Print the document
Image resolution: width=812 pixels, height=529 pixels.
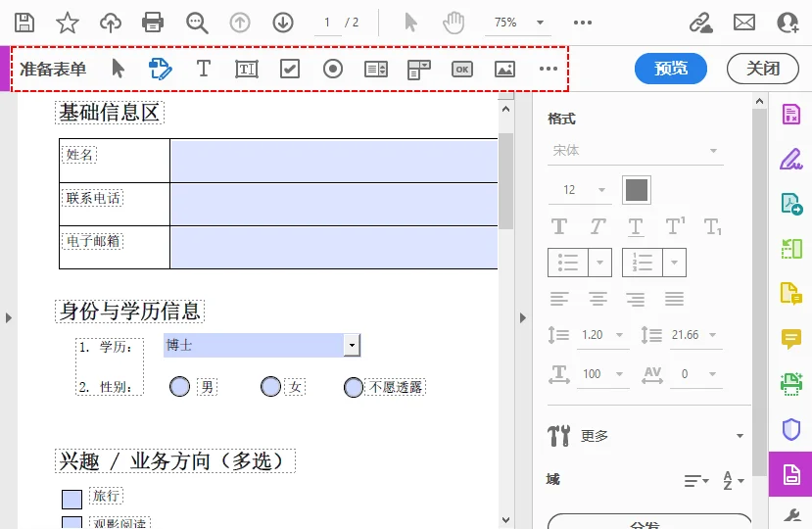153,23
